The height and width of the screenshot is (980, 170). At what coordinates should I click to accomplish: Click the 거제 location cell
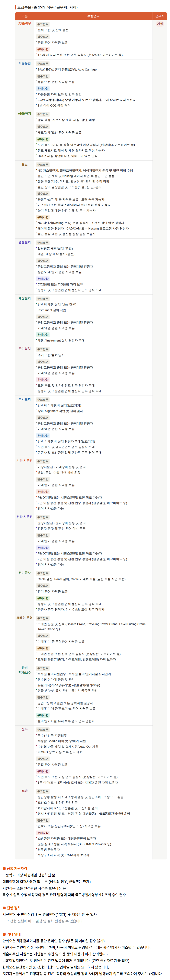tap(160, 23)
